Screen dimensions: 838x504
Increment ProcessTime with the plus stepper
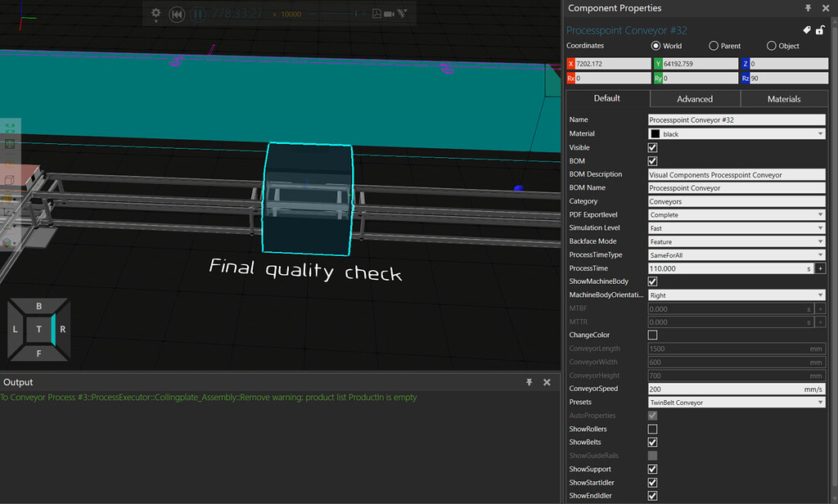pos(821,268)
